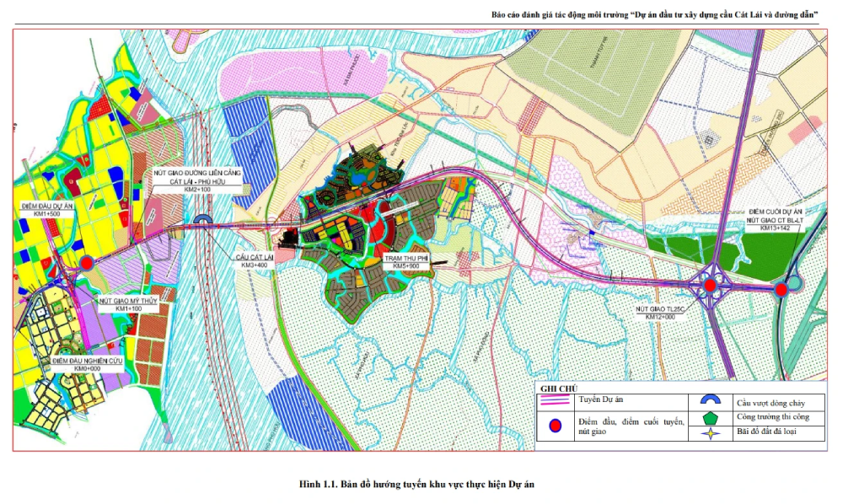Viewport: 843px width, 504px height.
Task: Click the yellow star icon in the legend
Action: (710, 433)
